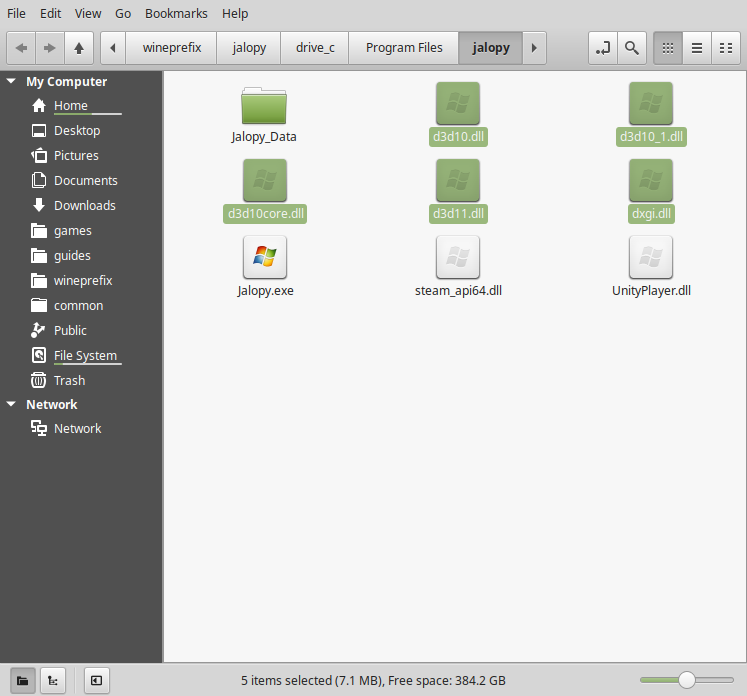The height and width of the screenshot is (696, 747).
Task: Open the common bookmark
Action: 78,306
